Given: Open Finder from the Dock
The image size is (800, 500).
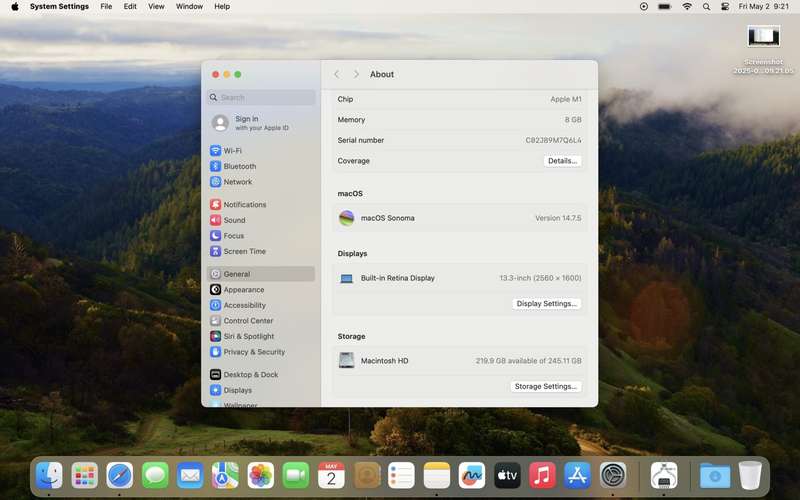Looking at the screenshot, I should coord(49,476).
